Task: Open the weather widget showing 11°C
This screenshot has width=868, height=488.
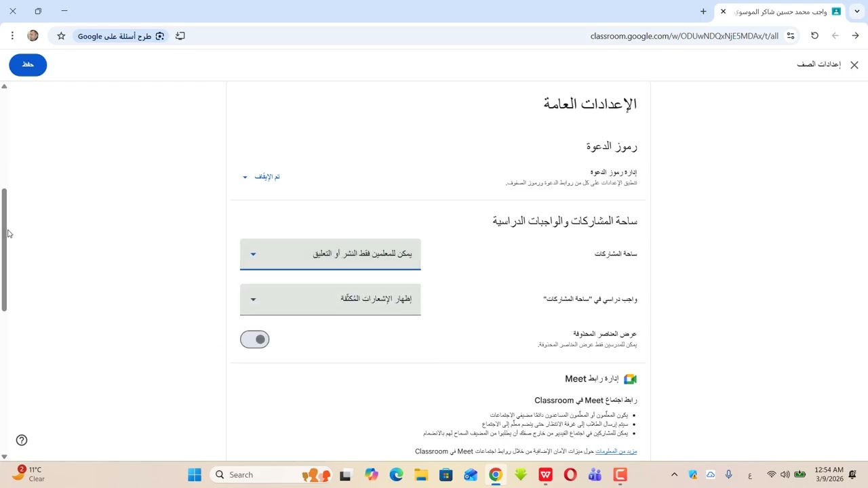Action: (x=27, y=474)
